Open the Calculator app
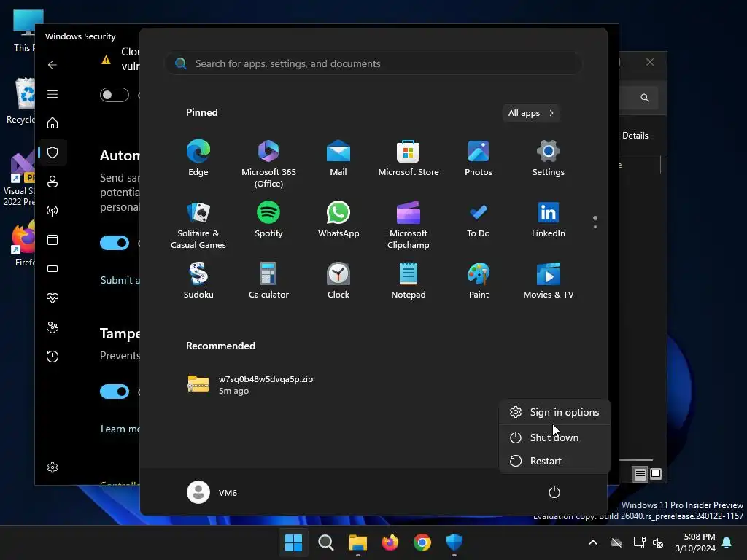Screen dimensions: 747x560 (268, 281)
